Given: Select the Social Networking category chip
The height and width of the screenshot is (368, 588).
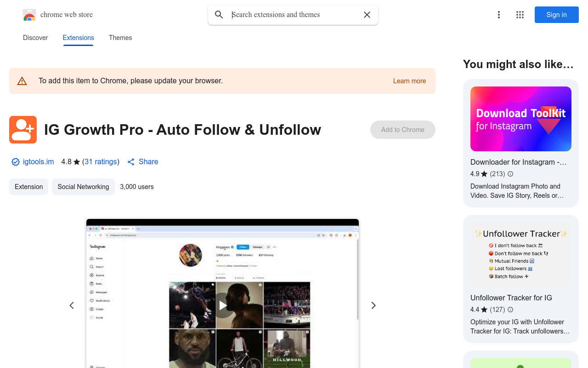Looking at the screenshot, I should (x=83, y=187).
